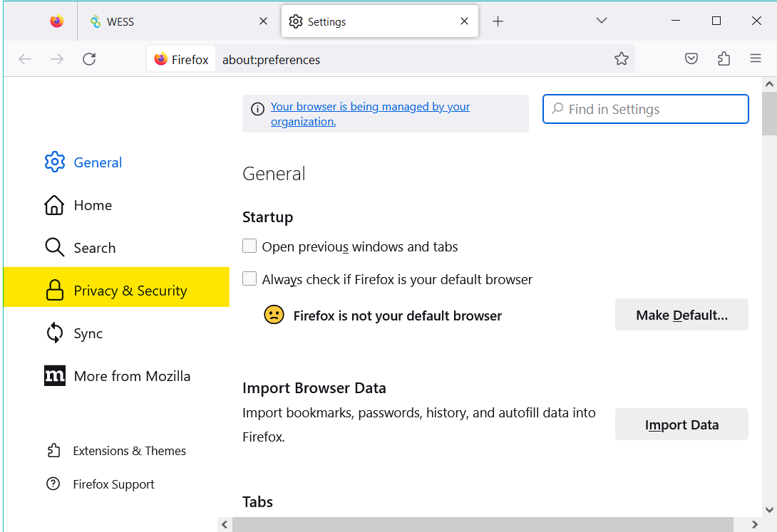
Task: Click the scroll left arrow
Action: (x=225, y=524)
